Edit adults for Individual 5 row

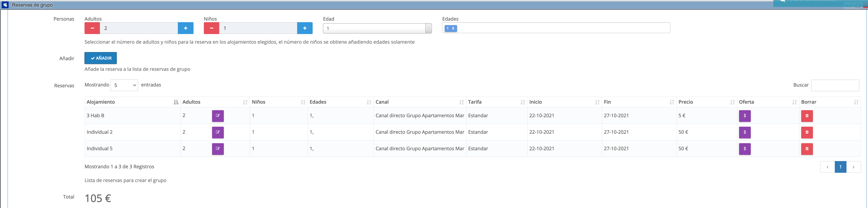click(x=218, y=149)
